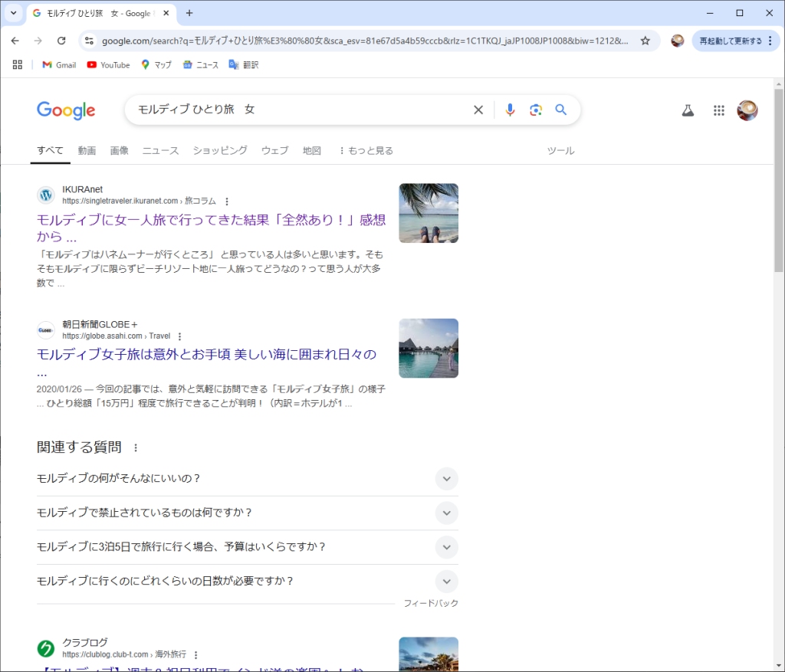Reload the current page
Image resolution: width=785 pixels, height=672 pixels.
click(x=61, y=41)
